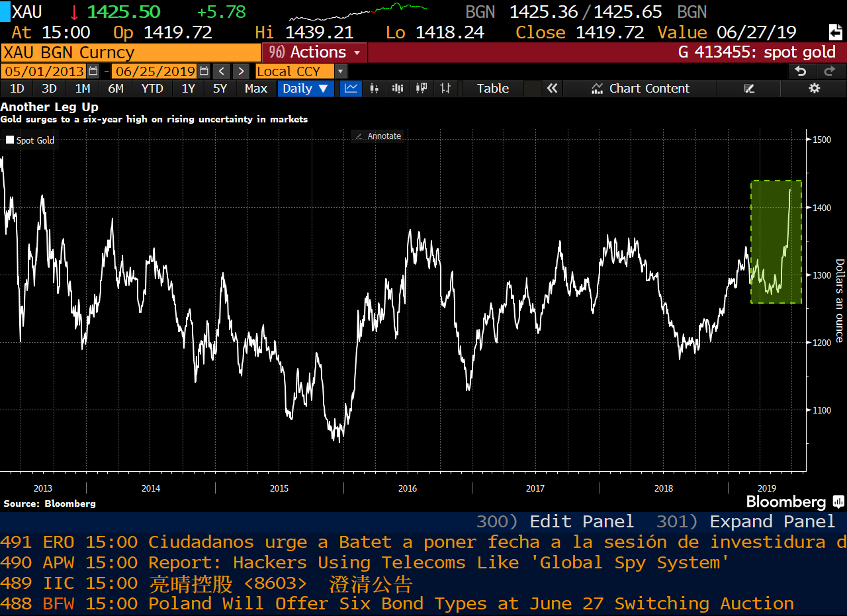Toggle the Spot Gold legend checkbox
The image size is (847, 616).
pos(10,140)
